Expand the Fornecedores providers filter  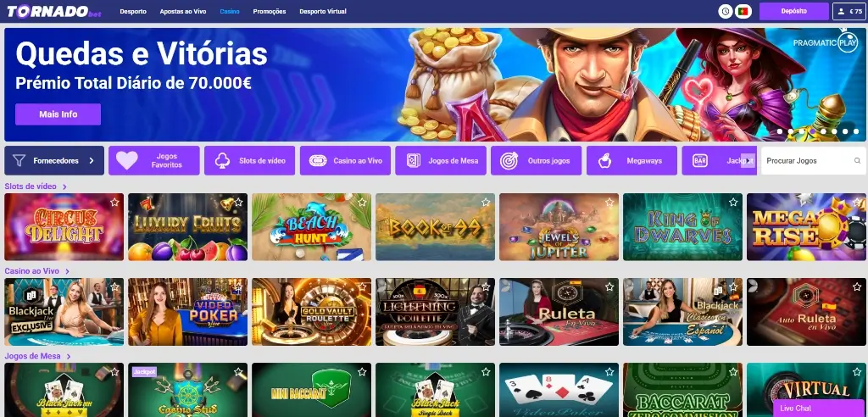[x=54, y=160]
